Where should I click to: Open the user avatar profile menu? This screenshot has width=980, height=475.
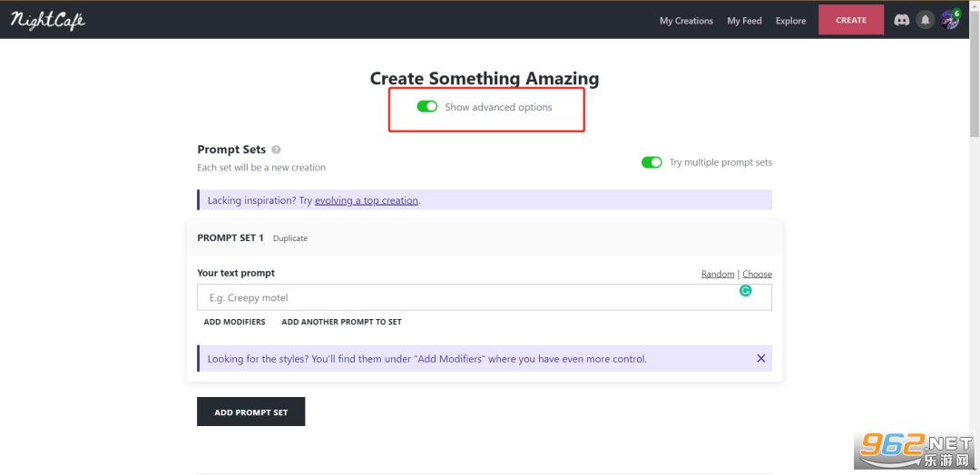(x=950, y=20)
